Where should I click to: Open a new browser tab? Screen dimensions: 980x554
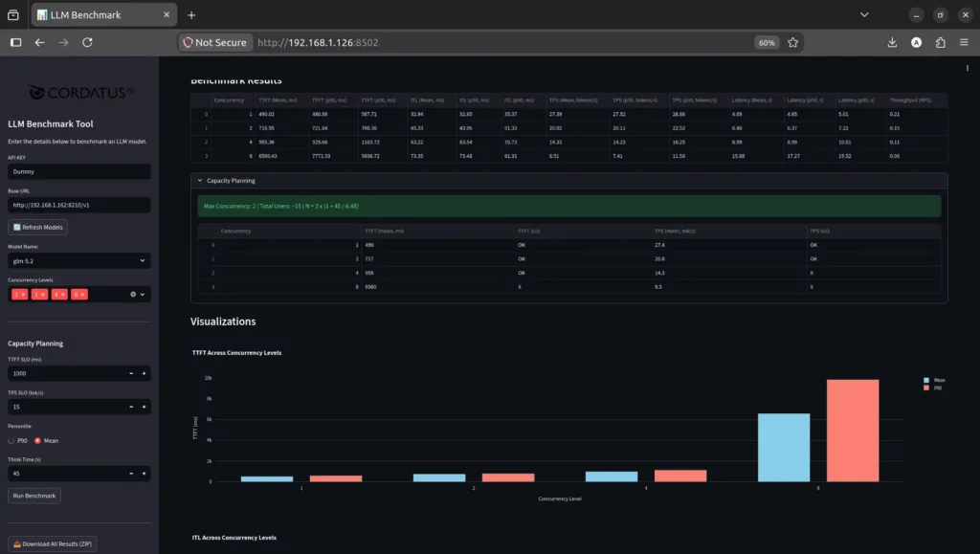191,15
